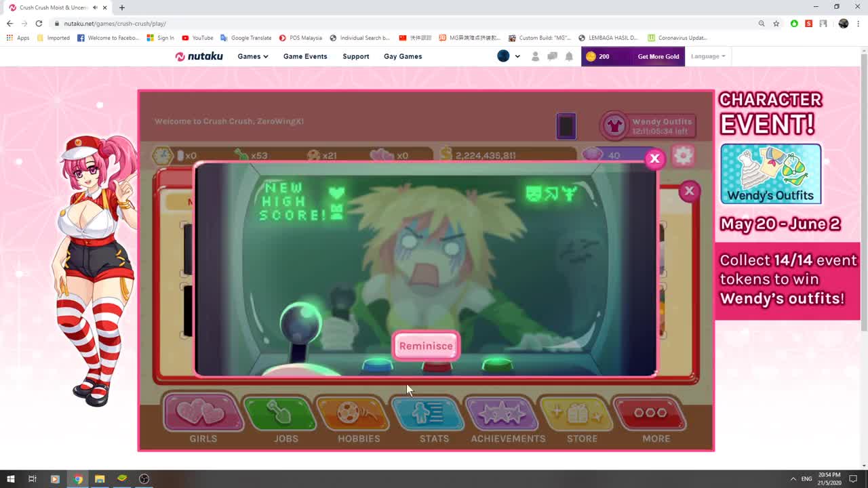
Task: Click the gold coin balance 200
Action: pyautogui.click(x=597, y=56)
